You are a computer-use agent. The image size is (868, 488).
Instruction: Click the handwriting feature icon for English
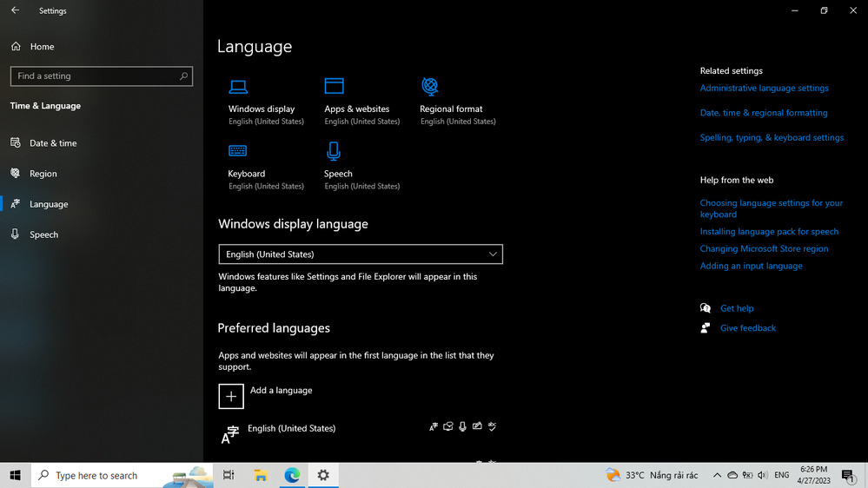pyautogui.click(x=477, y=426)
